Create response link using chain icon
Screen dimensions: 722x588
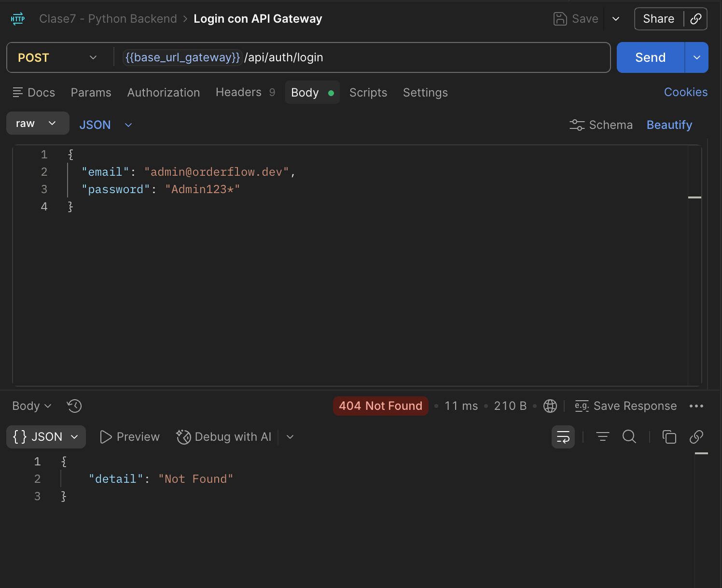point(696,437)
